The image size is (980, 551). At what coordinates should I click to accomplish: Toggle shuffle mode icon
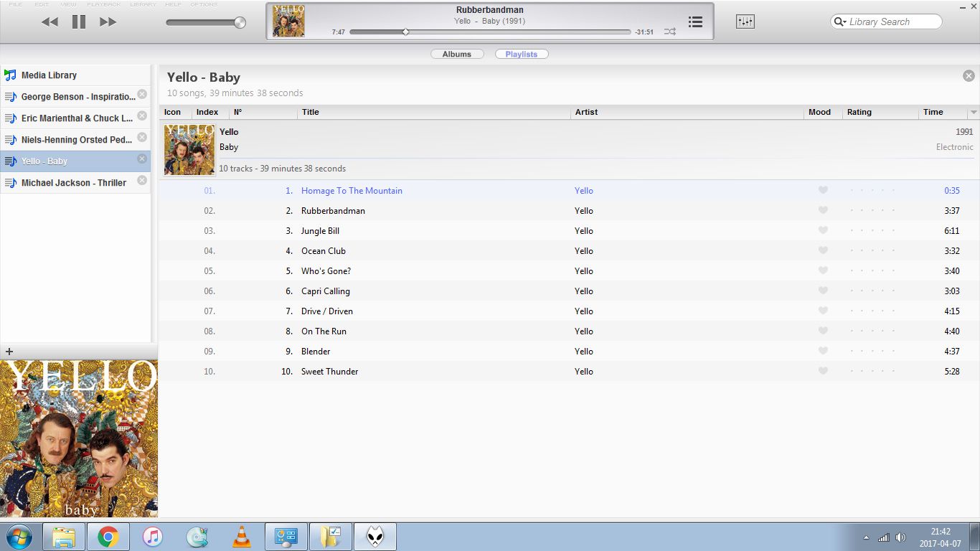(669, 32)
